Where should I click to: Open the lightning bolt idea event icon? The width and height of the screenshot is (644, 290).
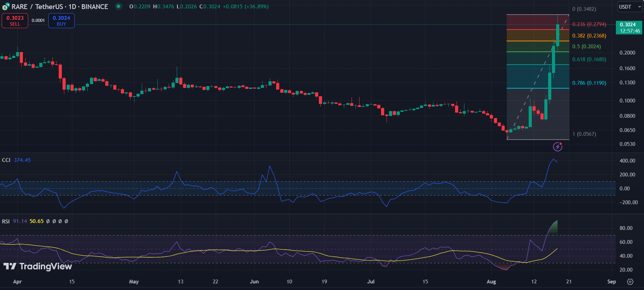pos(558,147)
